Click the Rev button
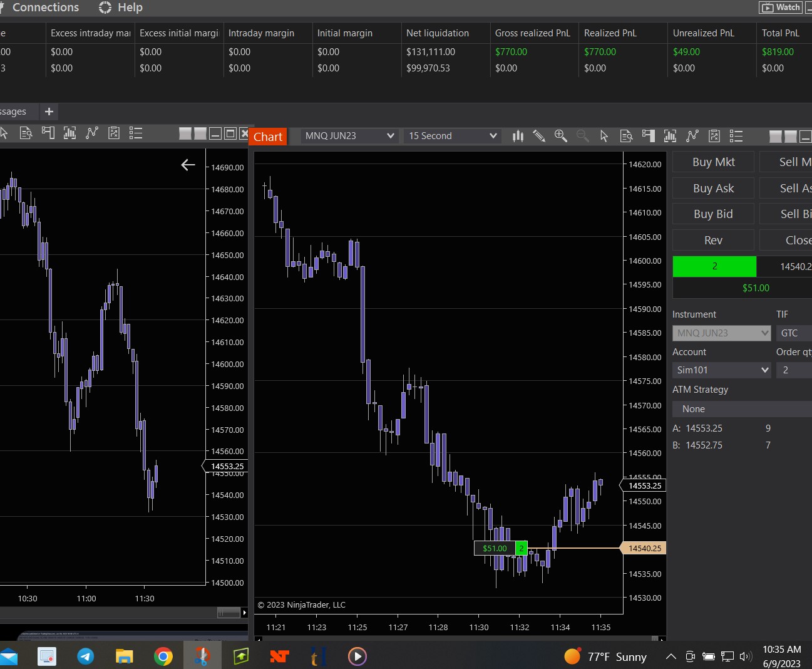 [x=713, y=240]
